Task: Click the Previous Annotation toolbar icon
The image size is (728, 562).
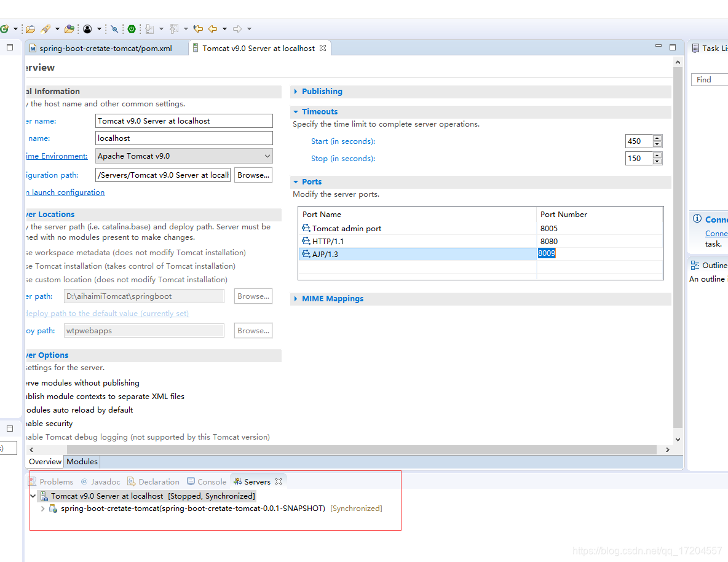Action: tap(174, 29)
